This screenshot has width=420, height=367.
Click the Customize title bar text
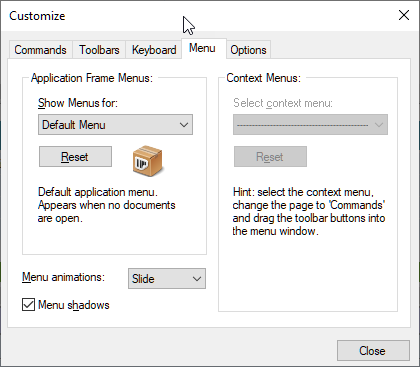click(x=37, y=16)
